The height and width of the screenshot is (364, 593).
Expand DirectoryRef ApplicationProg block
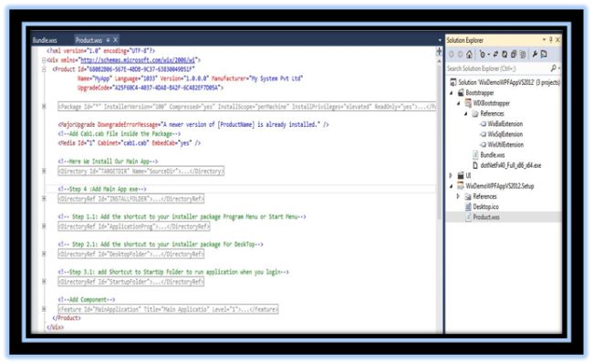coord(44,226)
